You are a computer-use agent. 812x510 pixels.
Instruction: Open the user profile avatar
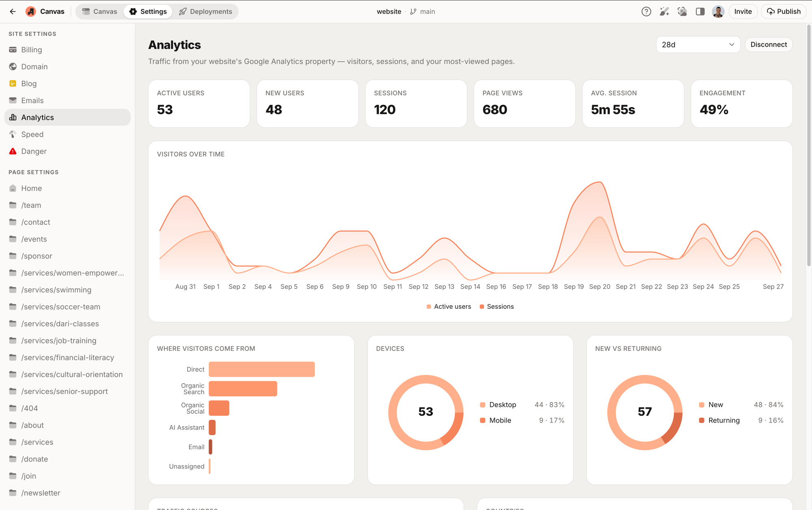coord(718,11)
